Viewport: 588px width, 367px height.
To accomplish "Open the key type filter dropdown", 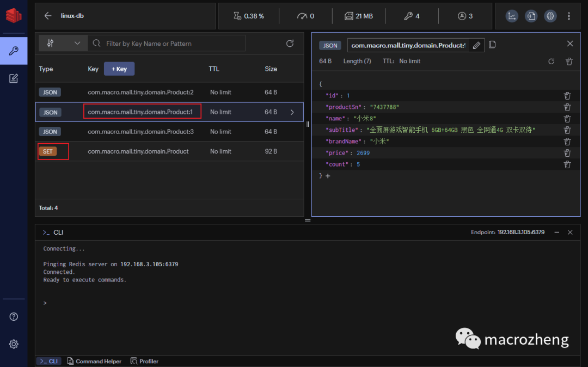I will pyautogui.click(x=63, y=44).
